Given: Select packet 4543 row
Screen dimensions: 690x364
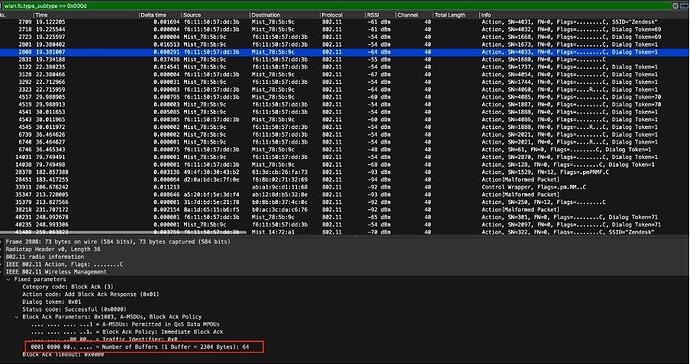Looking at the screenshot, I should coord(345,119).
